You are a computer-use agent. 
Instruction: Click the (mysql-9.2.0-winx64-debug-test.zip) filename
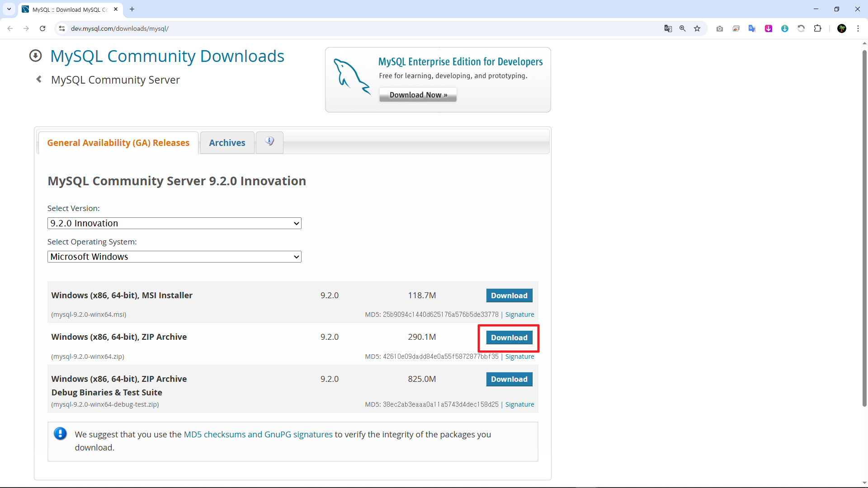click(x=105, y=404)
